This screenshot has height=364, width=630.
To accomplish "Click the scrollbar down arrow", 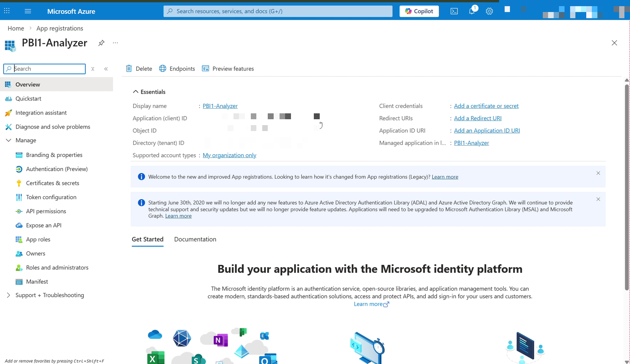I will (627, 362).
